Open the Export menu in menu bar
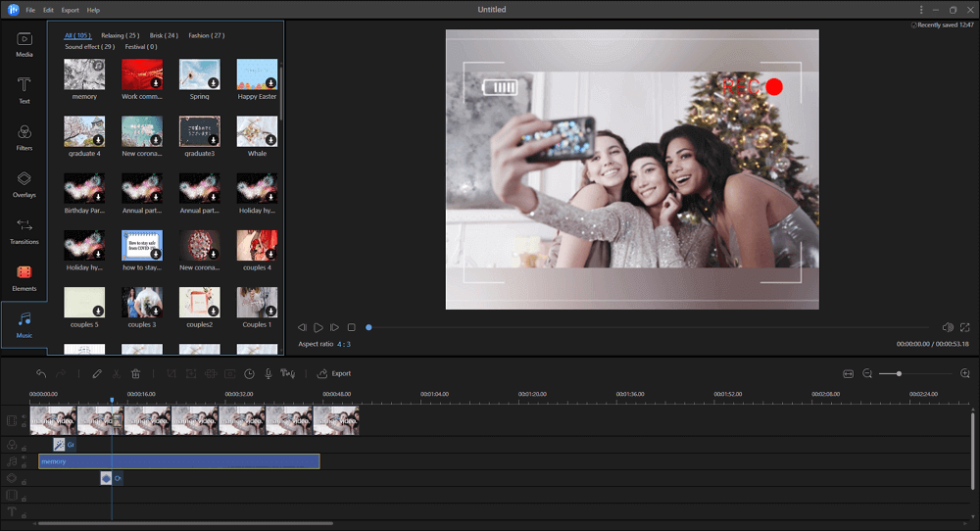980x531 pixels. (70, 10)
